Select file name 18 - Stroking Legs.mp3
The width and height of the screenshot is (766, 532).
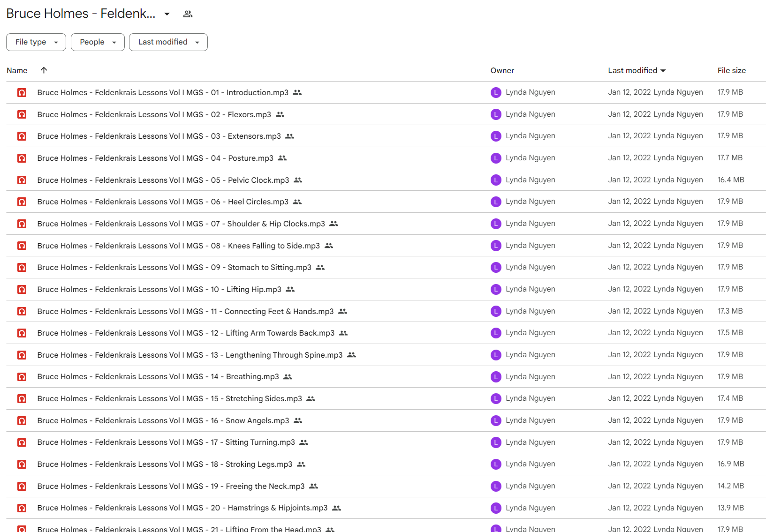(165, 464)
